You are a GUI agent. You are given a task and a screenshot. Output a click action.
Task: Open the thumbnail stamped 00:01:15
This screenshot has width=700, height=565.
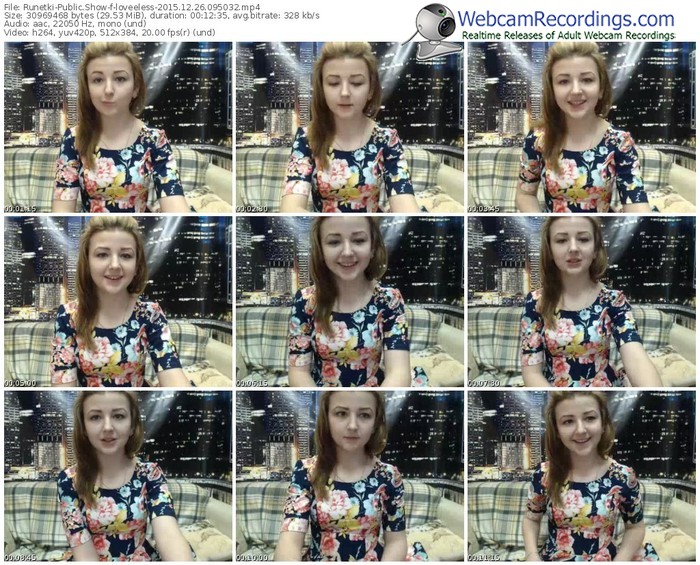pos(118,127)
